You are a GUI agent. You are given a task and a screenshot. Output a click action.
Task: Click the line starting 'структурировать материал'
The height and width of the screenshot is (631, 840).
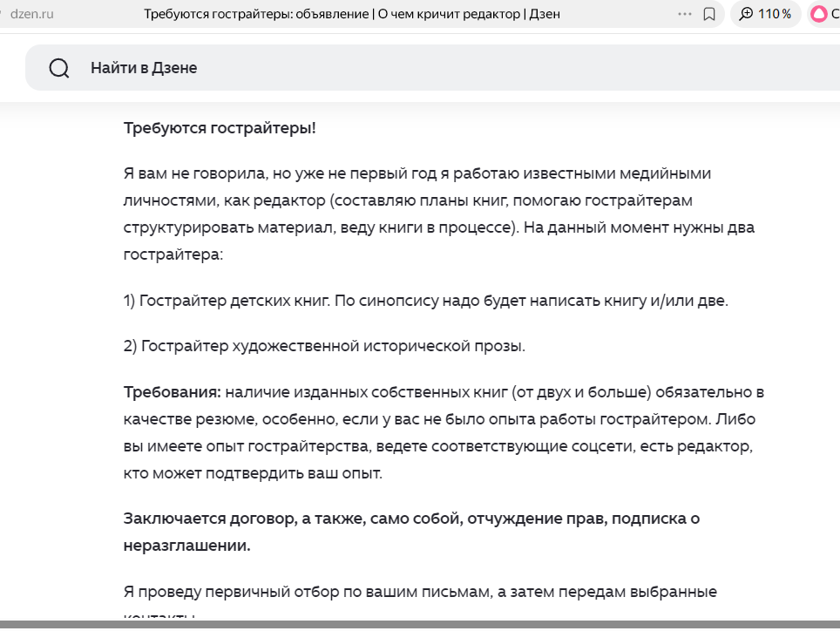[x=439, y=227]
